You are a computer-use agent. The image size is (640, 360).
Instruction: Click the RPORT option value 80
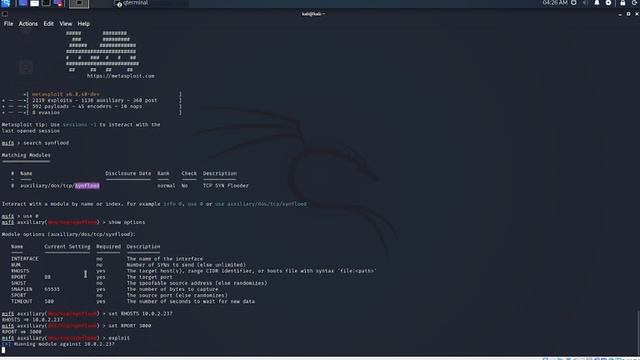click(48, 277)
